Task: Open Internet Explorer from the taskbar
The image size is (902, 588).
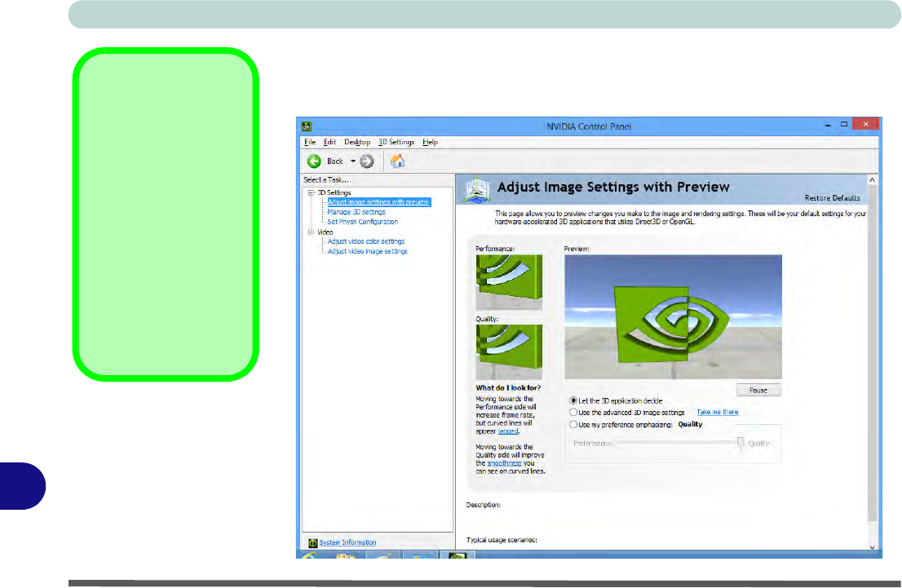Action: pos(309,555)
